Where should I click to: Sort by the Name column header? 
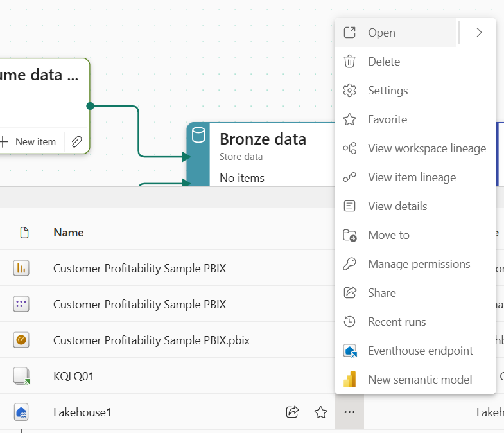(69, 233)
